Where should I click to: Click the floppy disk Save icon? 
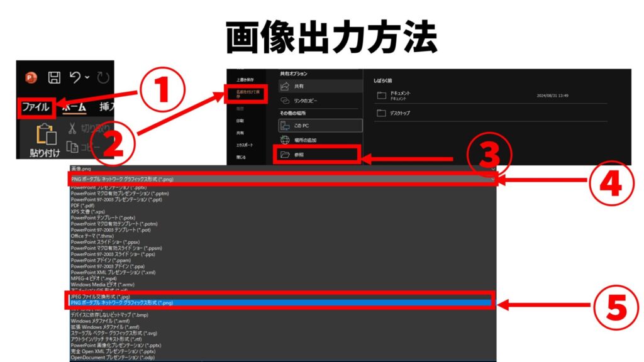55,78
